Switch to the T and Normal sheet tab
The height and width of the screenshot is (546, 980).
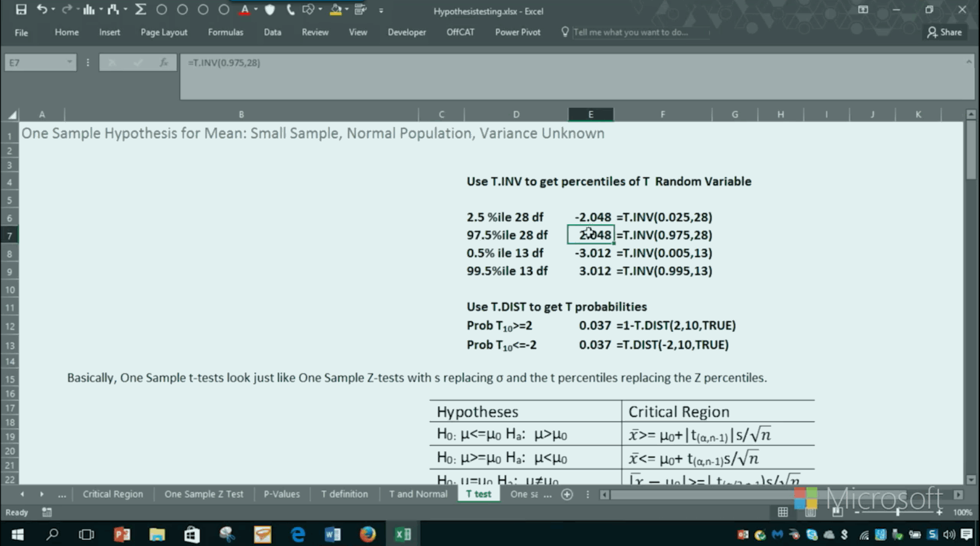click(x=418, y=494)
